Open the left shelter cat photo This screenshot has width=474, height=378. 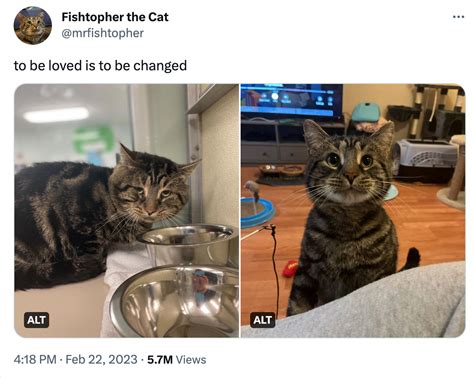[126, 210]
